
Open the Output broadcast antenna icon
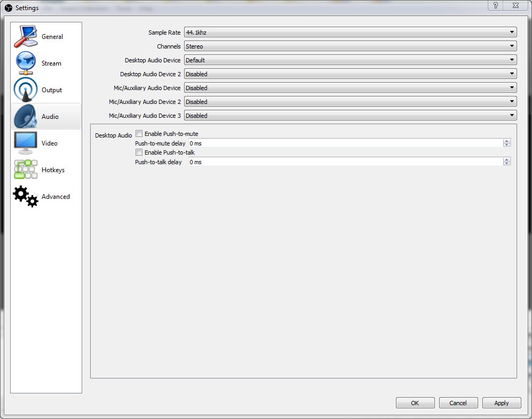point(26,90)
